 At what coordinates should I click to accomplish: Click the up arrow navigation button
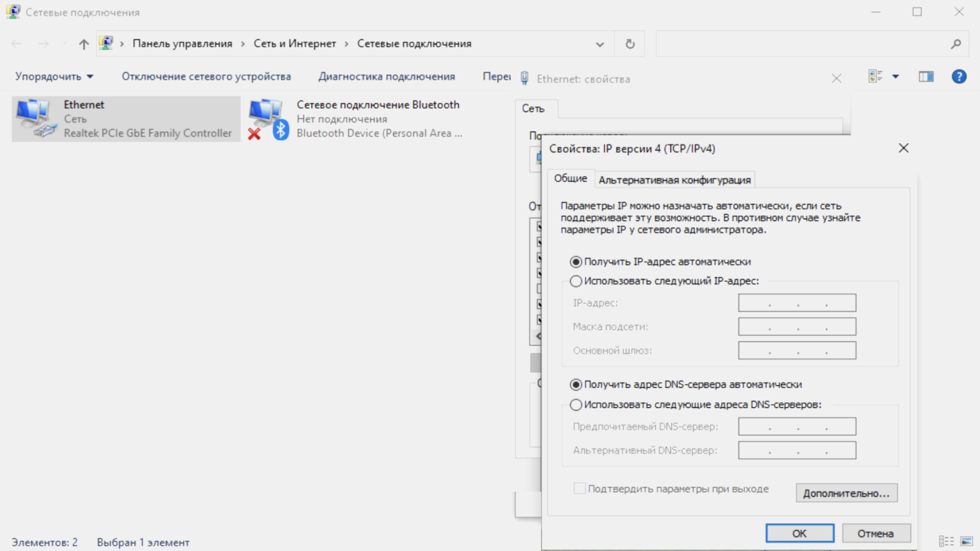[x=83, y=44]
